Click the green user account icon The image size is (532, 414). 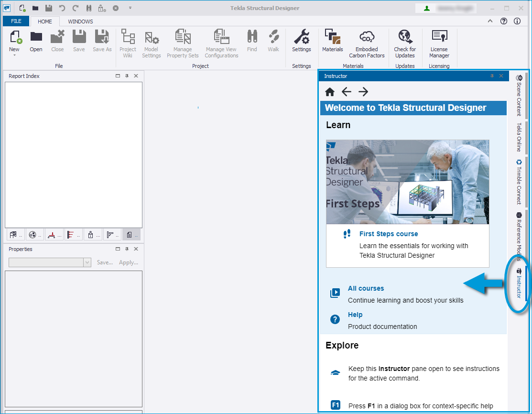pos(427,8)
